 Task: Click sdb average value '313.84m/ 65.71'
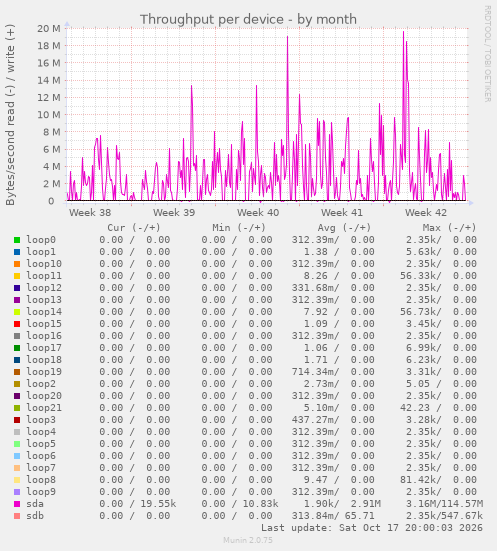[x=333, y=516]
